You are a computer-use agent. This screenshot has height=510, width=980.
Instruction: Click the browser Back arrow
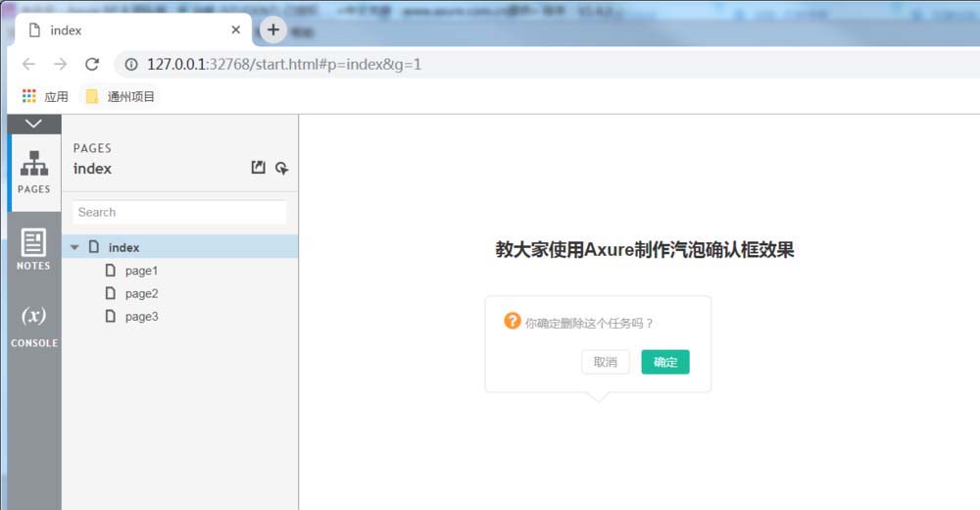(28, 64)
